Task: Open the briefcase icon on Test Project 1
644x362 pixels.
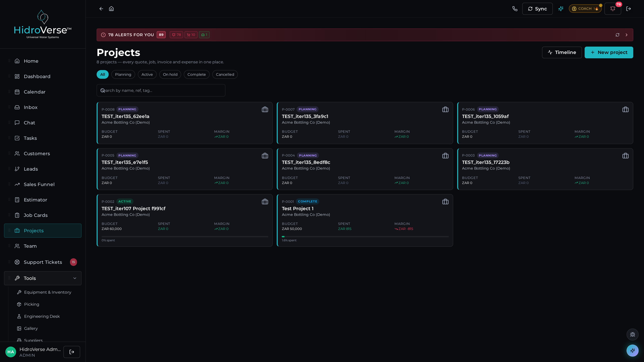Action: [445, 202]
